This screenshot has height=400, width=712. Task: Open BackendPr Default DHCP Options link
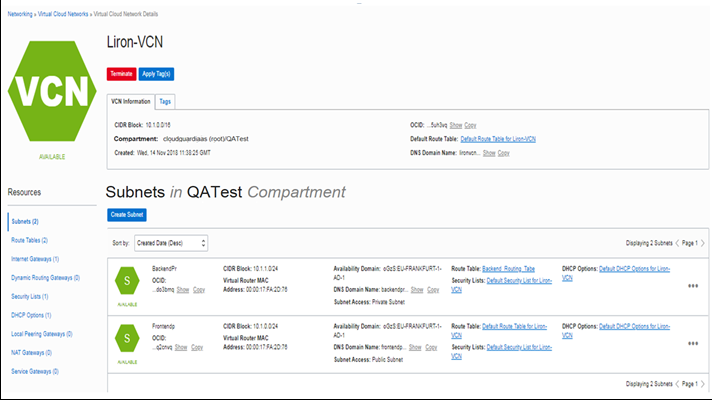click(634, 269)
